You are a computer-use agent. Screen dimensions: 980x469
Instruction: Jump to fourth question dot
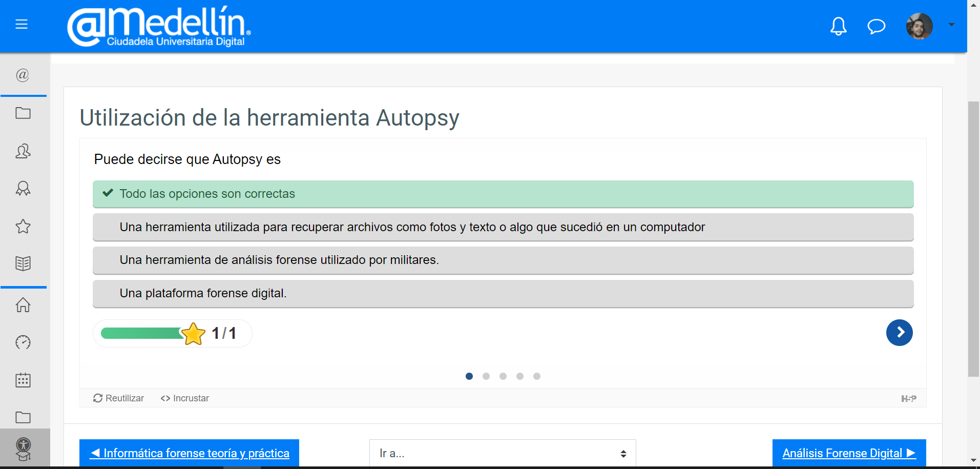click(520, 376)
